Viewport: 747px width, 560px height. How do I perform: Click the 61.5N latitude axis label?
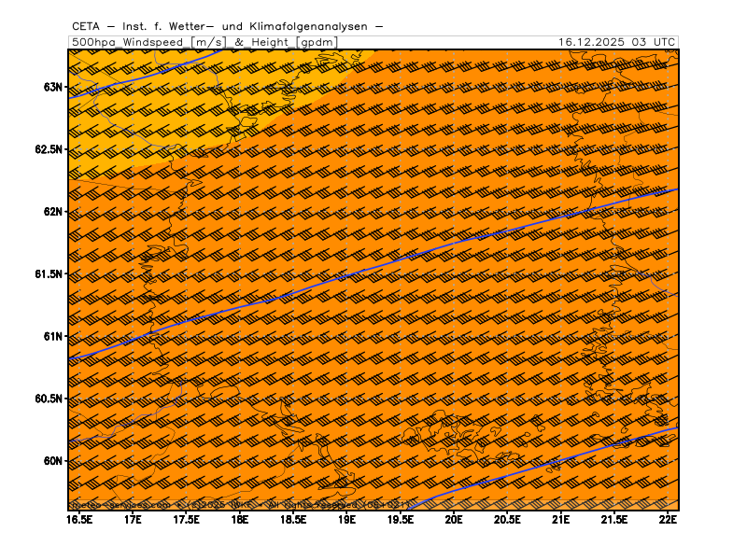tap(47, 274)
